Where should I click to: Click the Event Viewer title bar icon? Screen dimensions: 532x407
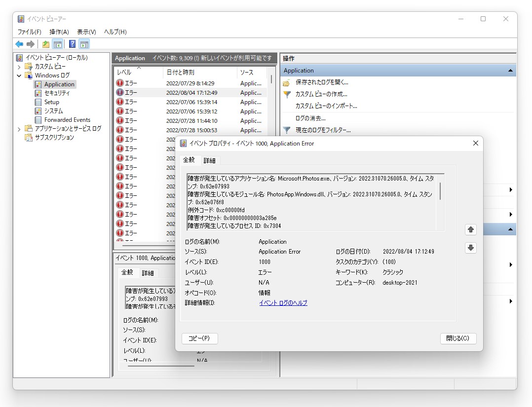21,19
